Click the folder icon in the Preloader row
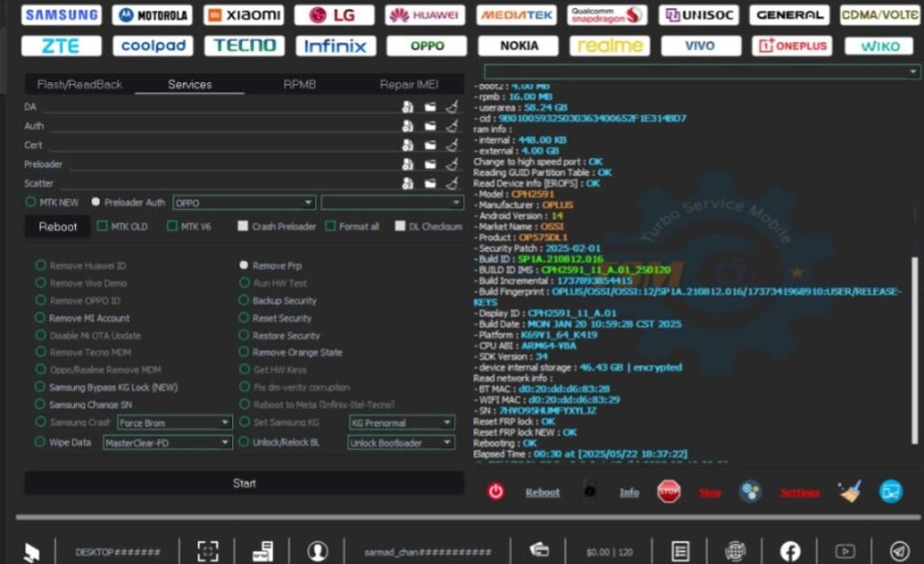This screenshot has width=924, height=564. [430, 164]
